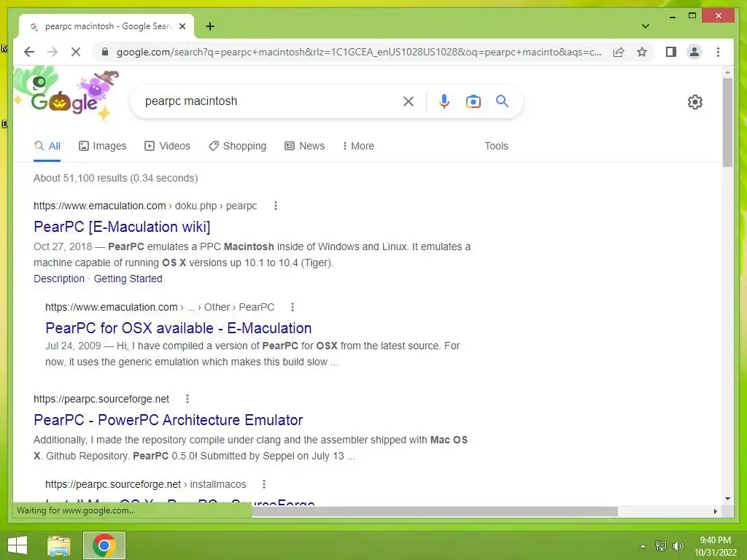Follow the Getting Started sitelink

tap(128, 279)
